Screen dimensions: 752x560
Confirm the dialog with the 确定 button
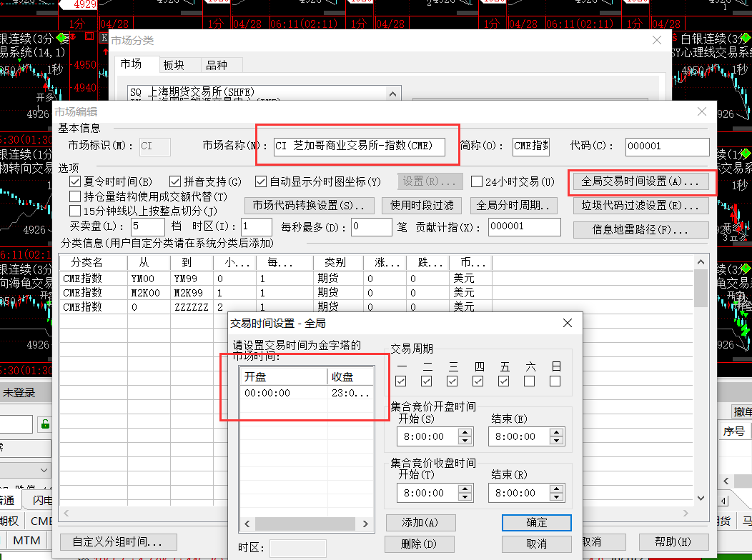[536, 523]
